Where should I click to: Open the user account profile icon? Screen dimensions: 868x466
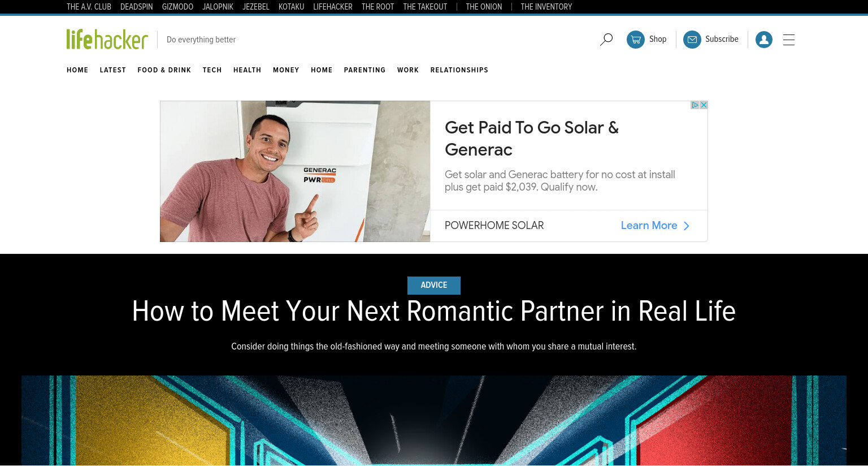point(764,40)
